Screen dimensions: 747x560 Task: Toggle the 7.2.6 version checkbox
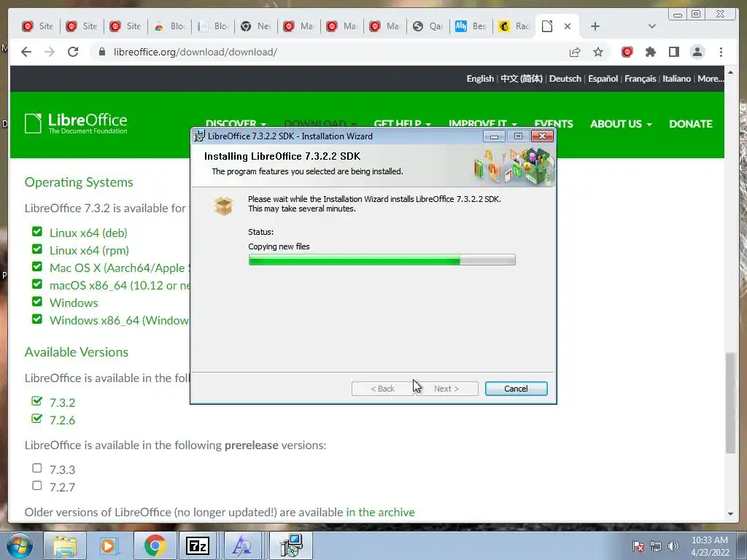coord(37,419)
